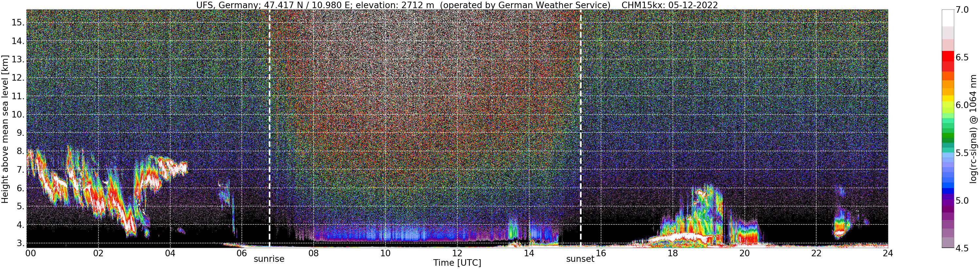This screenshot has height=269, width=980.
Task: Click the y-axis tick "4."
Action: (x=20, y=225)
